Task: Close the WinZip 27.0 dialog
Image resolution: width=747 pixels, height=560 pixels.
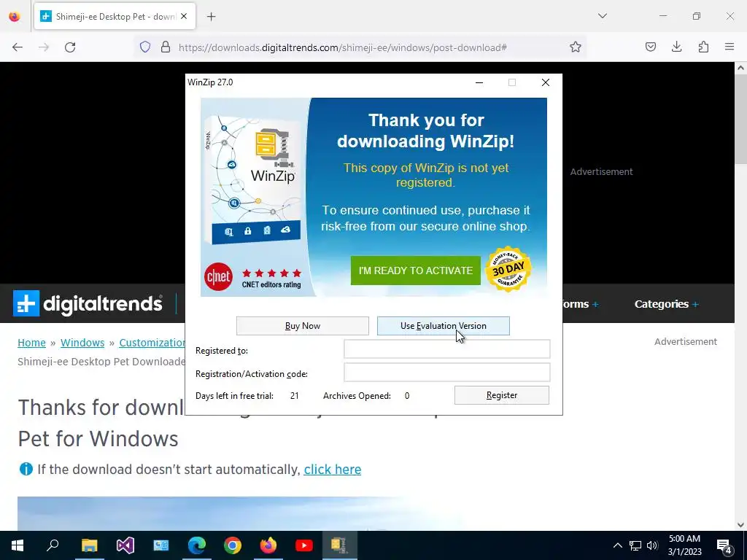Action: point(546,82)
